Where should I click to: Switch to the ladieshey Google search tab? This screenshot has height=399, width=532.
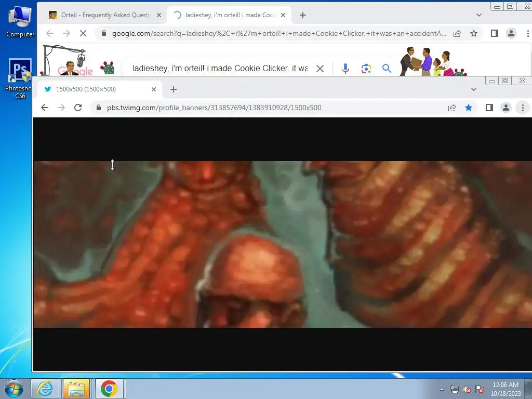point(229,15)
